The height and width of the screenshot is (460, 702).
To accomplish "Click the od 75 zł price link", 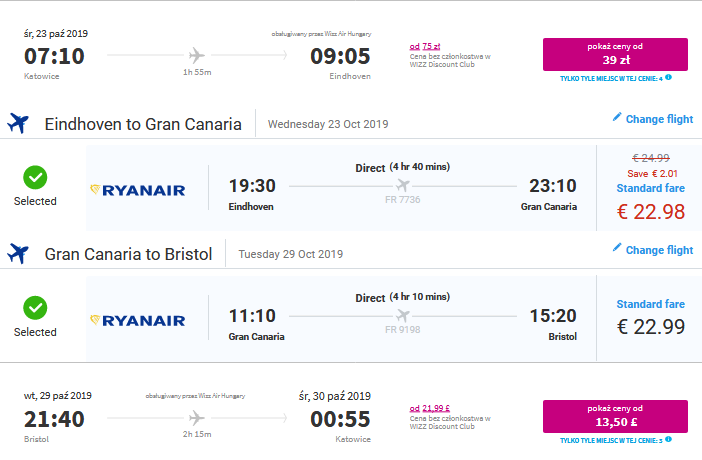I will tap(425, 46).
